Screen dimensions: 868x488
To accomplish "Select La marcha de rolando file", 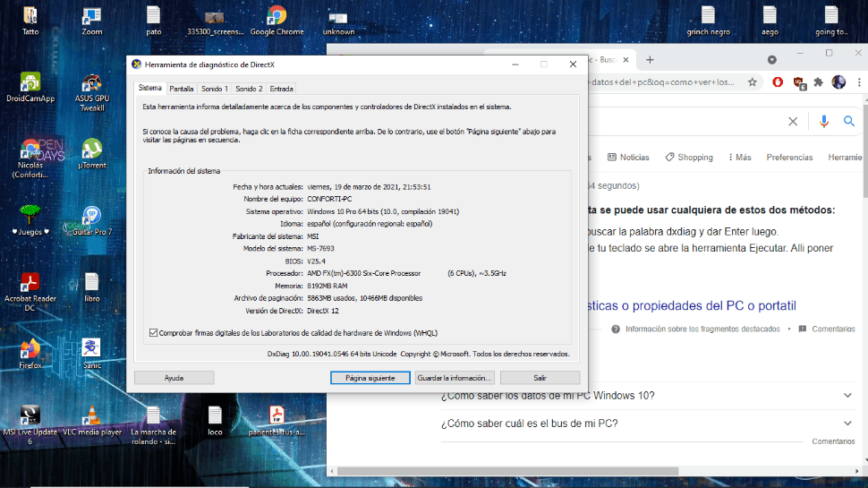I will (x=153, y=425).
